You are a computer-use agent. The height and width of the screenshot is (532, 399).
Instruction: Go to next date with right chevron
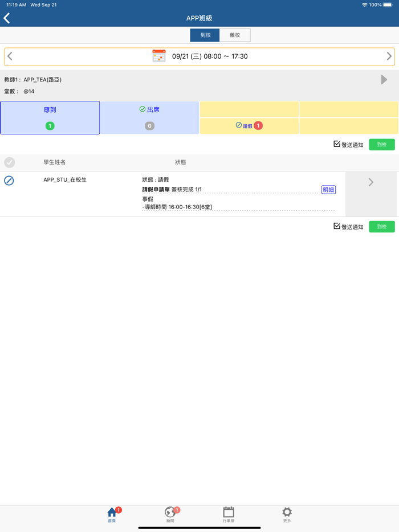[x=389, y=56]
